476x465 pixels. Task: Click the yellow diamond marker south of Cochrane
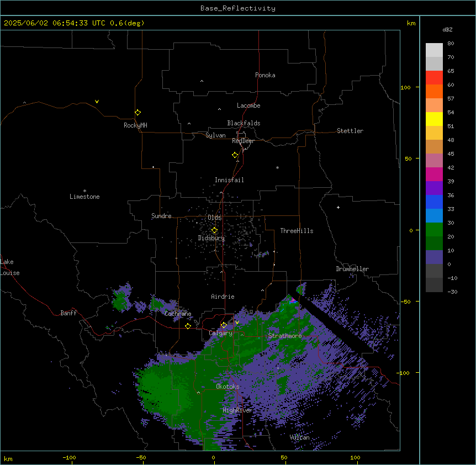188,326
